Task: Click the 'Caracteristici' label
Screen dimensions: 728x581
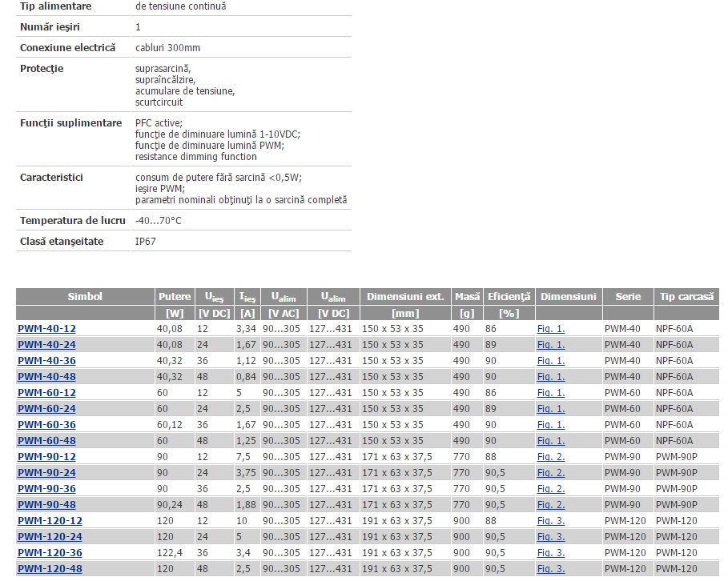Action: coord(51,178)
